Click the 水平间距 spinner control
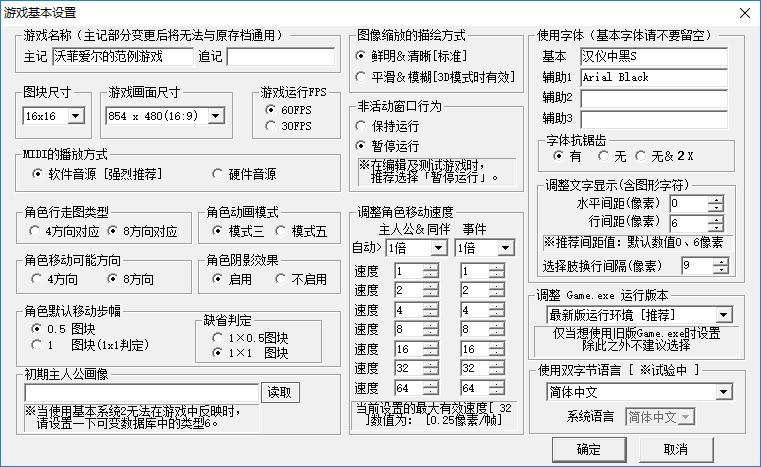 715,203
